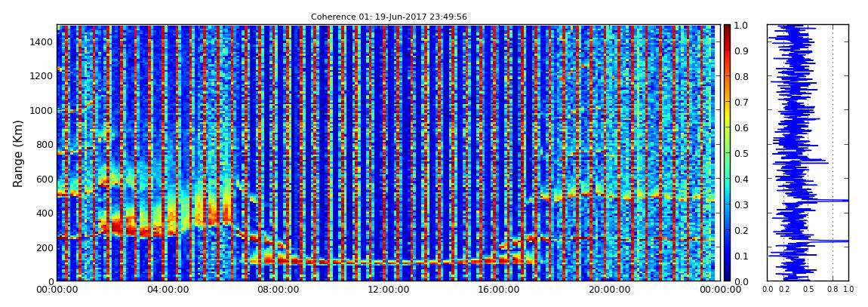Click the 0.3 colorbar tick label
The height and width of the screenshot is (307, 868).
click(740, 204)
